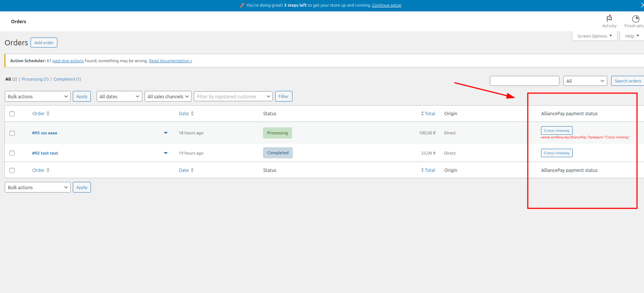Sort by Order column header arrows
Screen dimensions: 644x293
coord(48,114)
